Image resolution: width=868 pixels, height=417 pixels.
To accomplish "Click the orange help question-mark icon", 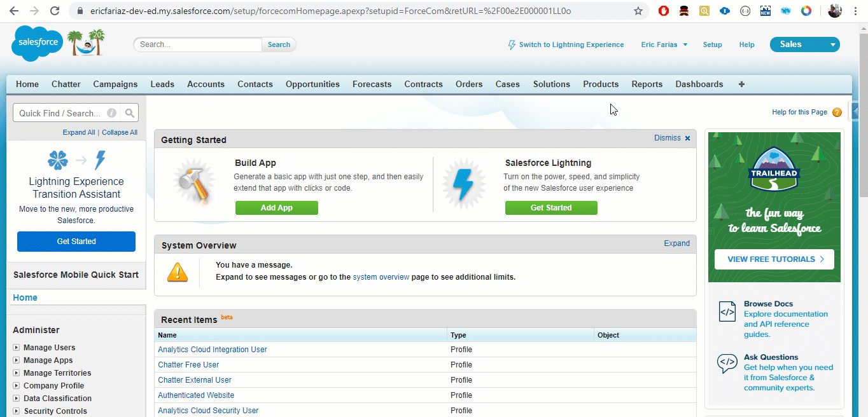I will click(x=837, y=113).
